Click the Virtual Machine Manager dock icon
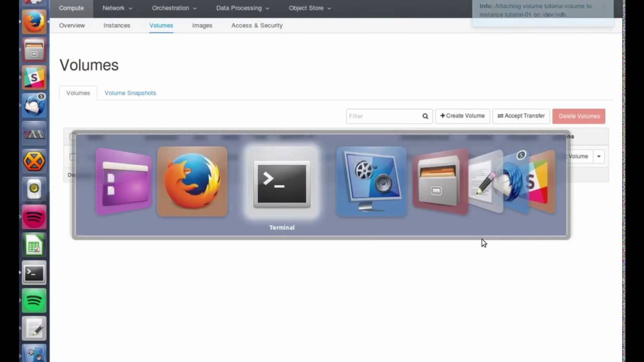The width and height of the screenshot is (644, 362). 34,134
